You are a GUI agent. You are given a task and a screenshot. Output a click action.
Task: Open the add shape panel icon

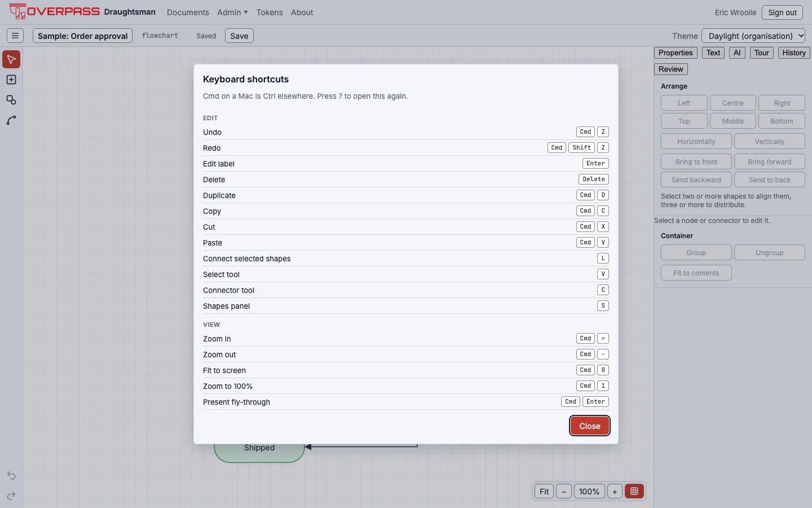[x=11, y=80]
